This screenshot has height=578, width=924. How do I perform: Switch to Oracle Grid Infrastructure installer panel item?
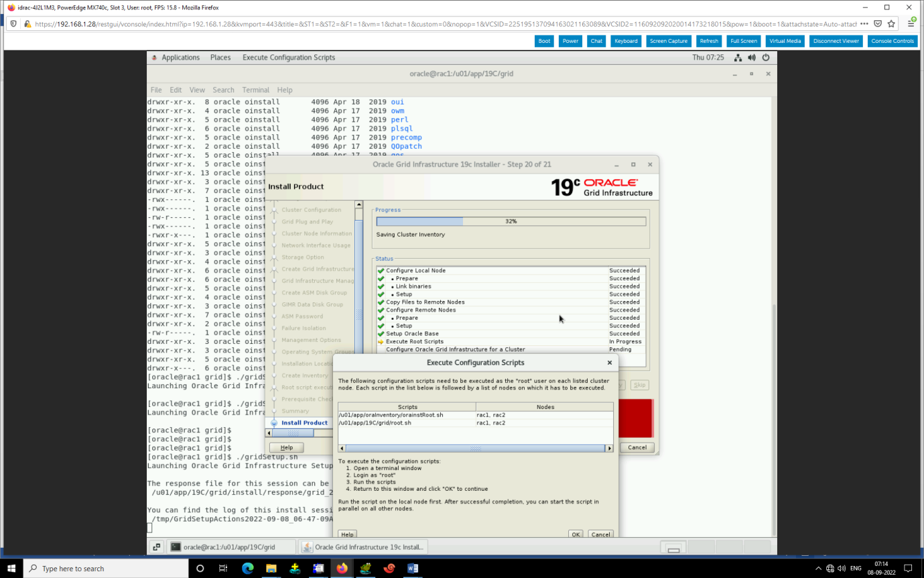[365, 547]
